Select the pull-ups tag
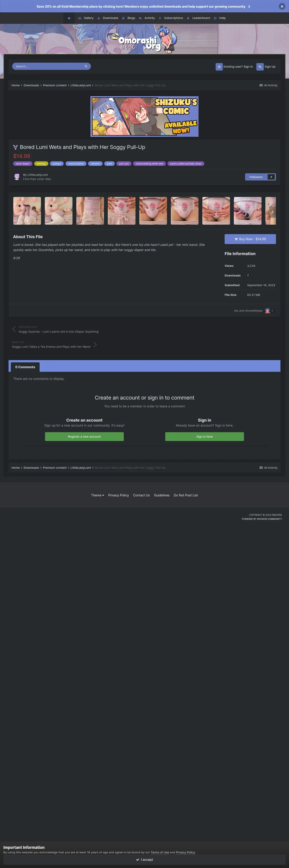The image size is (289, 868). pyautogui.click(x=124, y=164)
